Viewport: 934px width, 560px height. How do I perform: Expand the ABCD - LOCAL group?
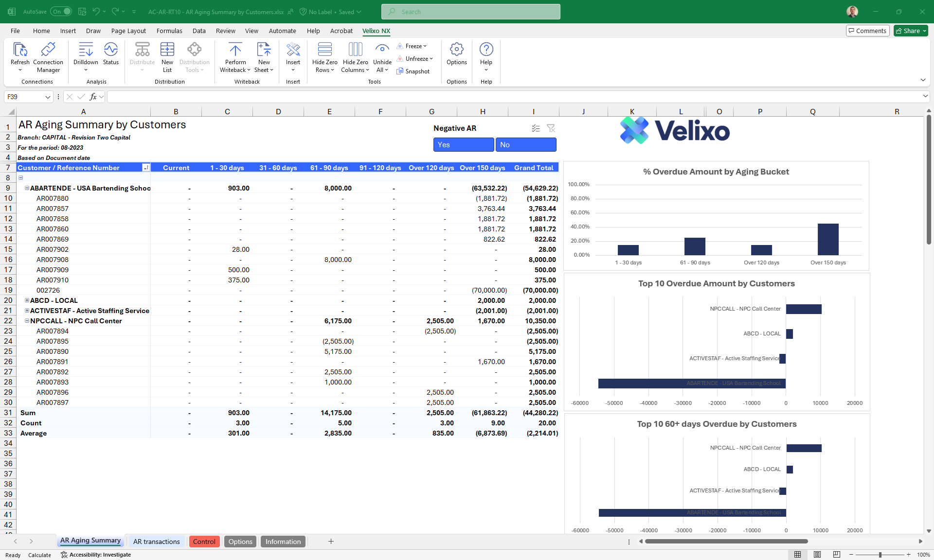27,300
